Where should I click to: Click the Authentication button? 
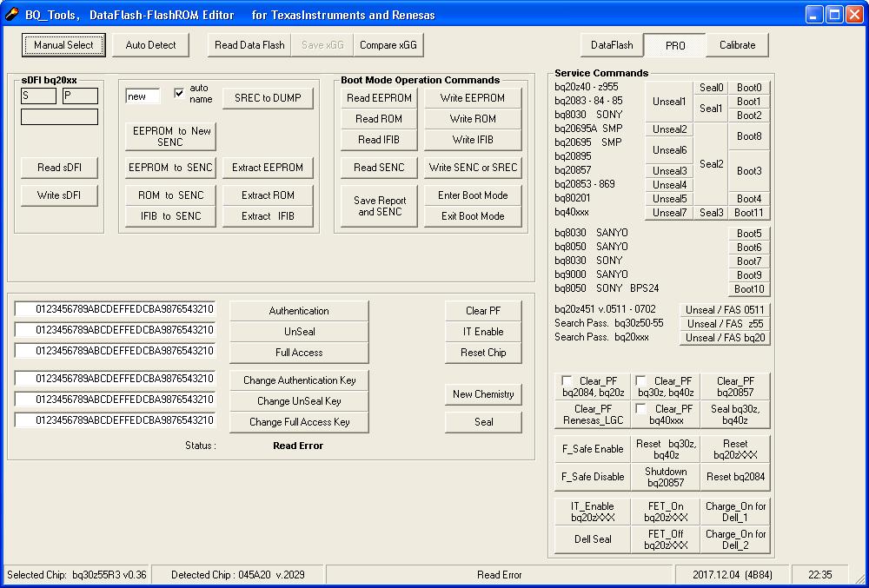pos(299,311)
